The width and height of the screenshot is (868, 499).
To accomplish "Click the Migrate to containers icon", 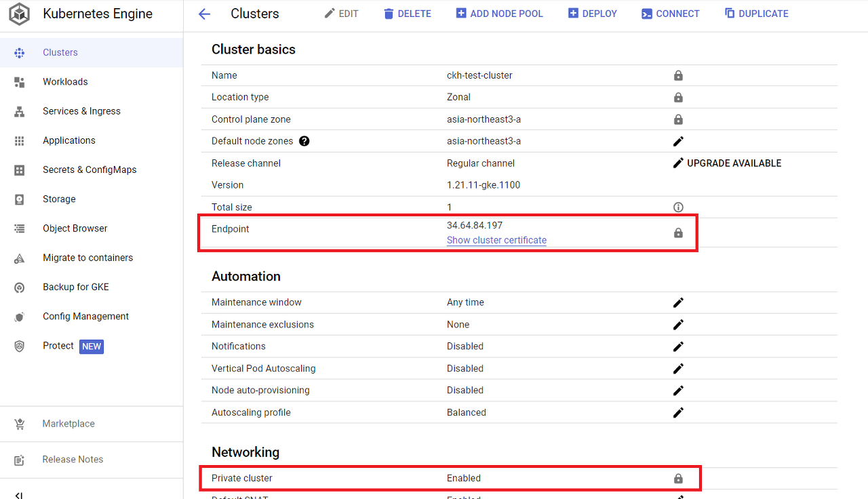I will (20, 258).
